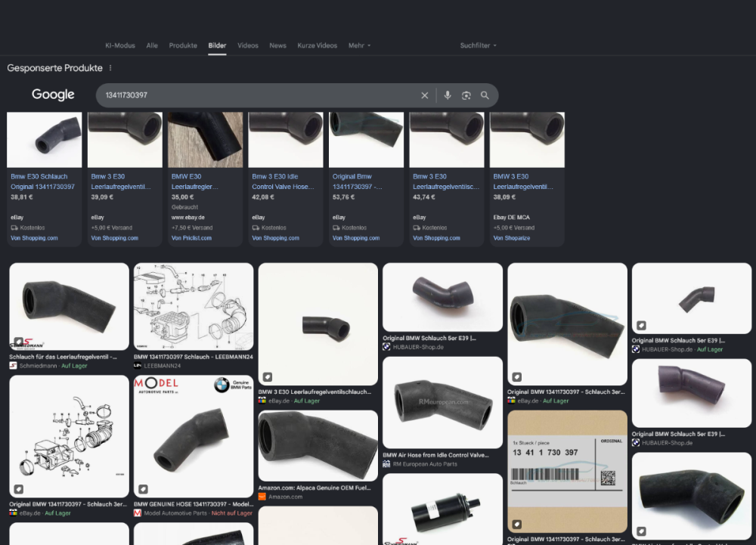Expand the Mehr dropdown menu
The height and width of the screenshot is (545, 756).
coord(360,45)
